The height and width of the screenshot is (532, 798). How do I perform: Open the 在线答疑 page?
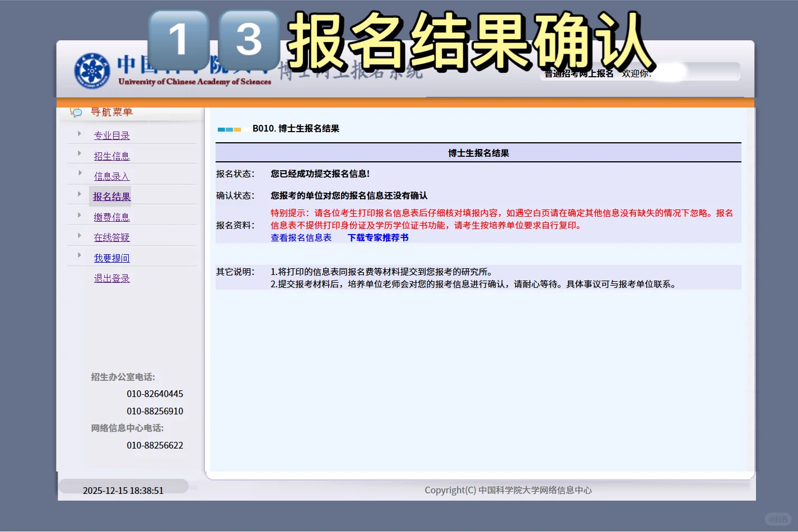111,237
